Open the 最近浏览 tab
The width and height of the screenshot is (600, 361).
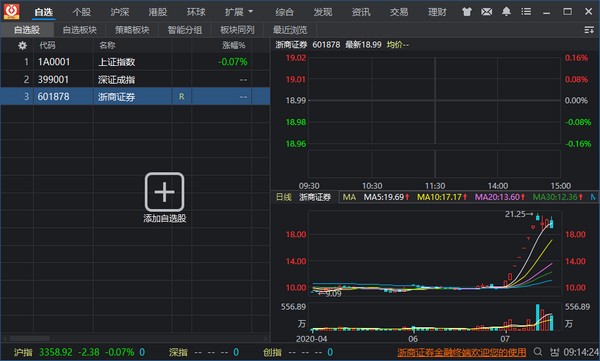290,30
